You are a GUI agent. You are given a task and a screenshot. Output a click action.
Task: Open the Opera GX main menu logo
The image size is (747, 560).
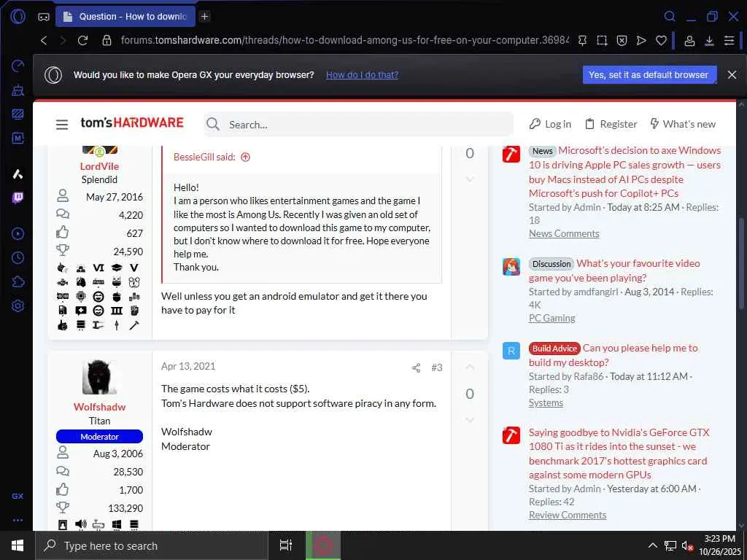pyautogui.click(x=18, y=16)
